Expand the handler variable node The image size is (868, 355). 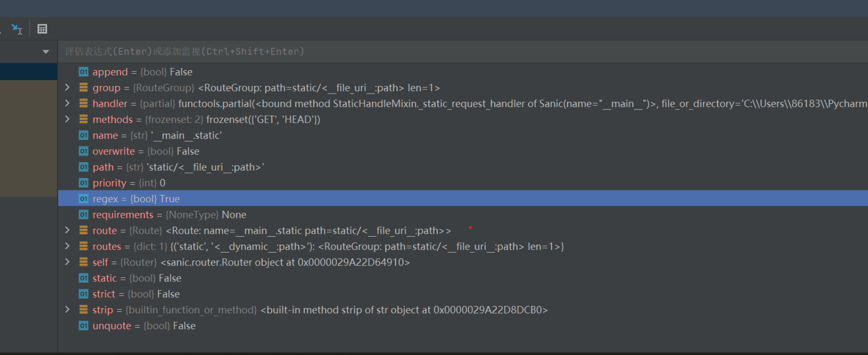(68, 103)
